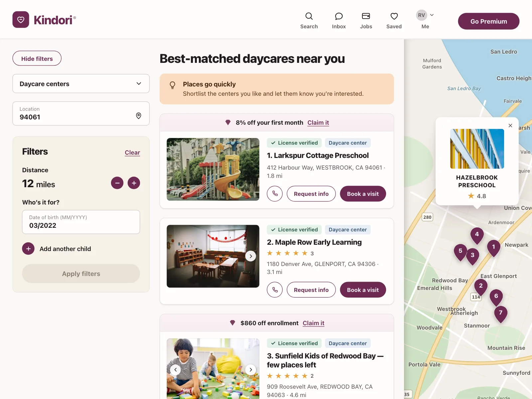532x399 pixels.
Task: Click the Kindori heart logo
Action: click(21, 20)
